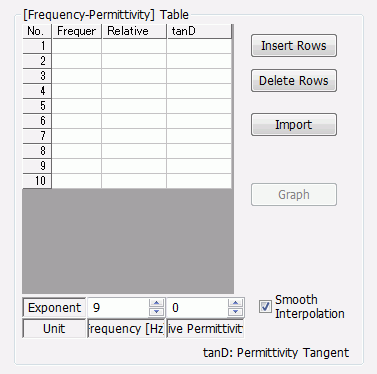Click the frequency exponent field showing 9
Image resolution: width=377 pixels, height=374 pixels.
[x=118, y=307]
